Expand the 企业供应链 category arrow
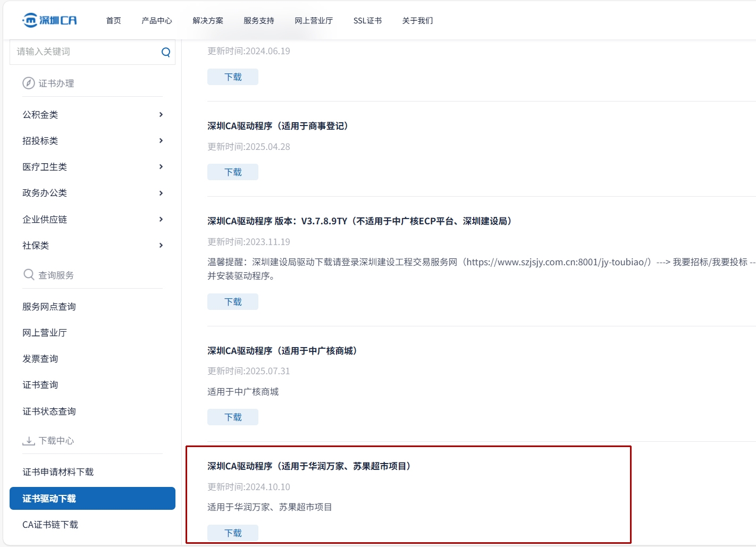This screenshot has width=756, height=547. 161,220
